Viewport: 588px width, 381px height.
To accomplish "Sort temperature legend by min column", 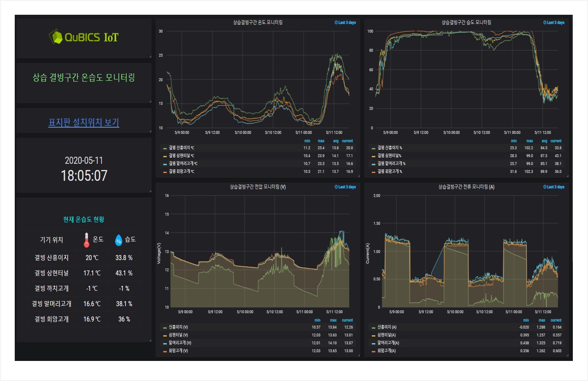I will click(307, 141).
